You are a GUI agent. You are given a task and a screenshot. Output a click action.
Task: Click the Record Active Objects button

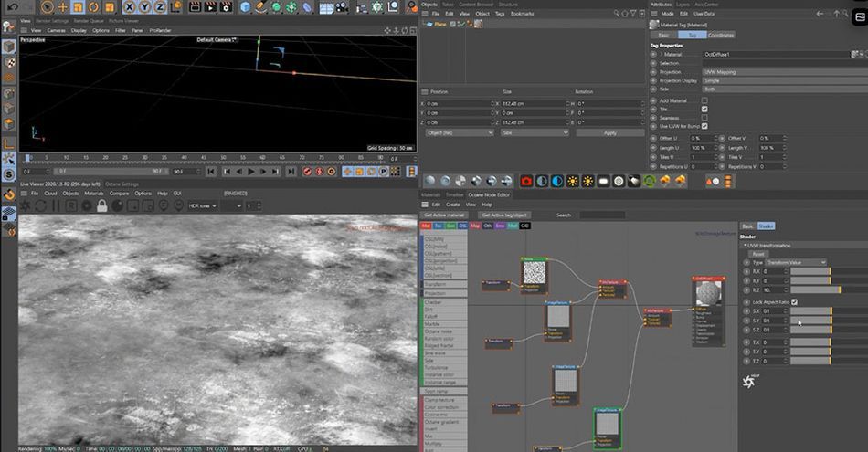[307, 172]
